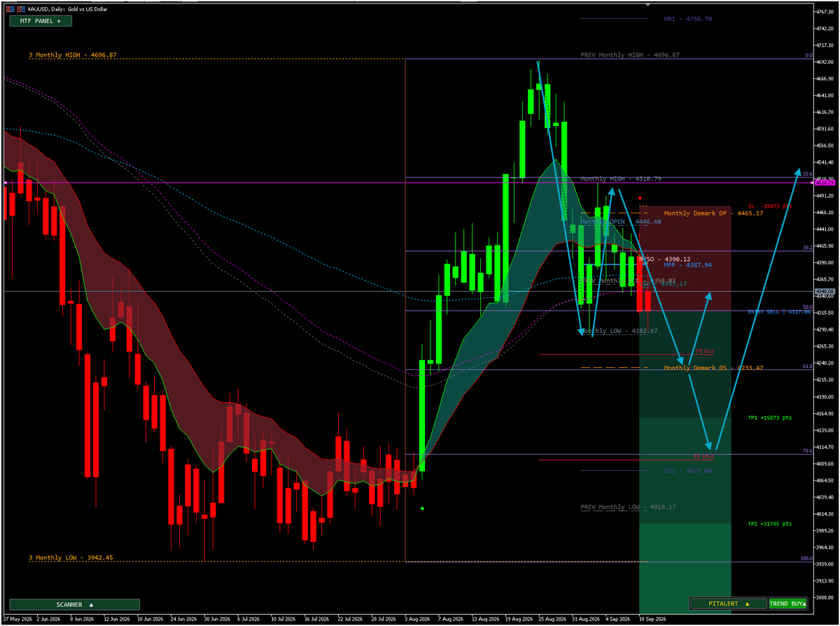
Task: Click the 4767.30 value on the price scale
Action: click(824, 12)
